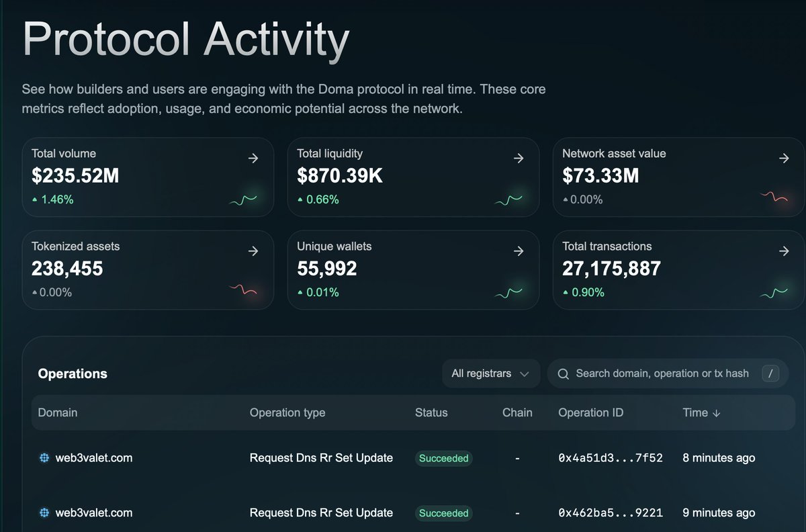The width and height of the screenshot is (806, 532).
Task: Click the "9 minutes ago" timestamp
Action: (x=719, y=513)
